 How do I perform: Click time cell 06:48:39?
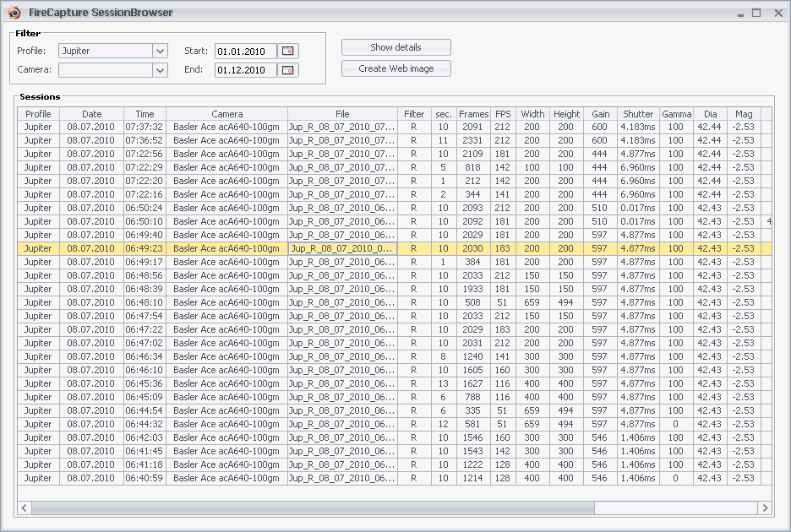pos(145,289)
